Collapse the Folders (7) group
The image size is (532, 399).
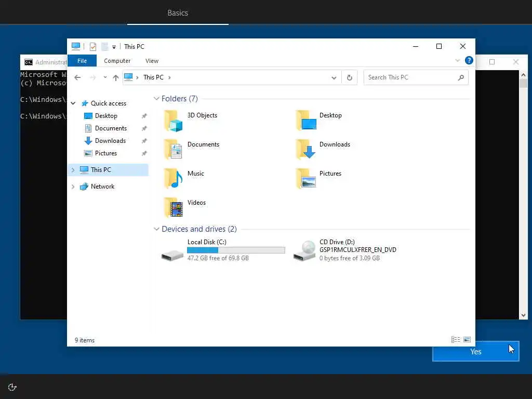pos(156,98)
